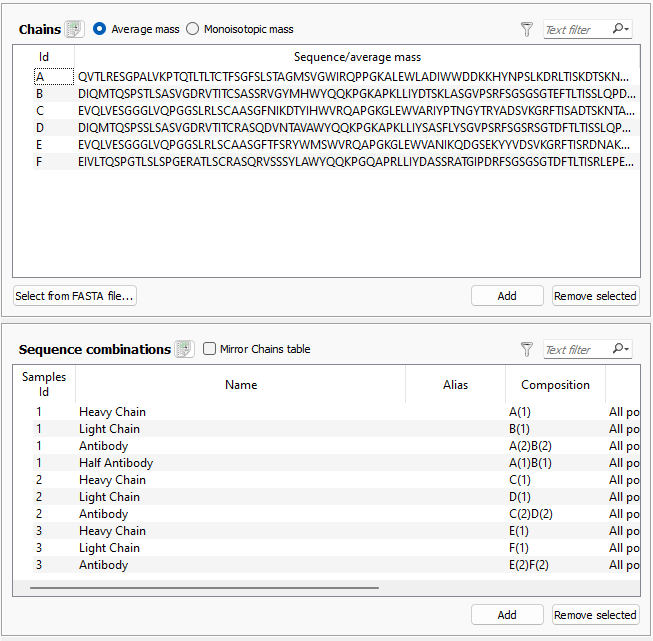The width and height of the screenshot is (653, 641).
Task: Click the filter funnel in Sequence combinations panel
Action: point(527,349)
